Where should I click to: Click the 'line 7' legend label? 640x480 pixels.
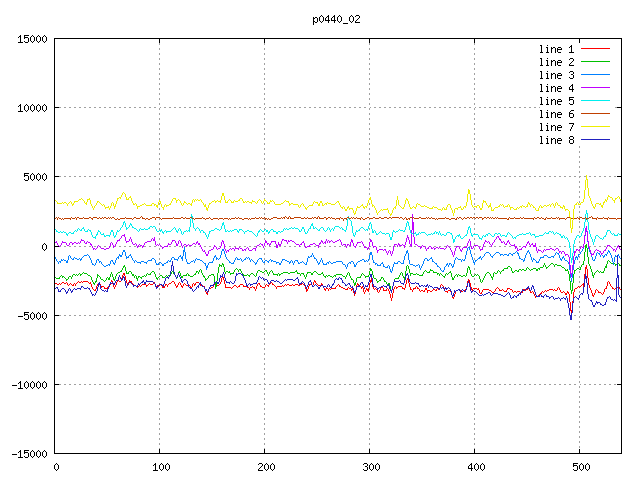click(556, 127)
